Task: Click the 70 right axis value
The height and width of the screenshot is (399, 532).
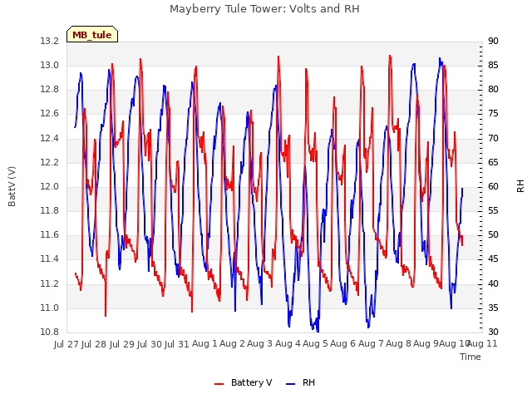Action: coord(493,139)
